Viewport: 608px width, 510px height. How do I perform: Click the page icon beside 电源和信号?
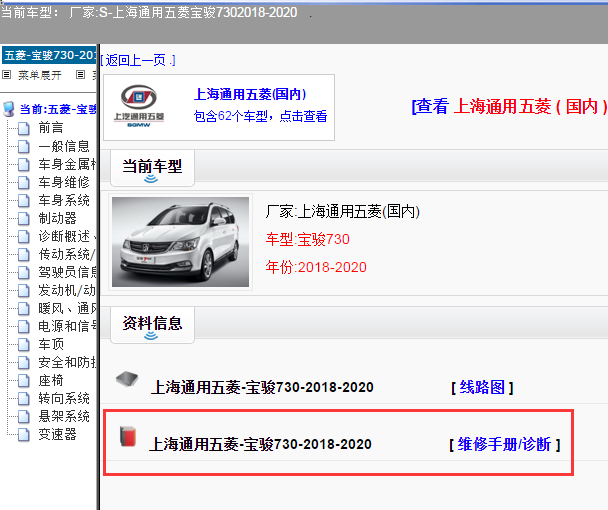point(24,327)
